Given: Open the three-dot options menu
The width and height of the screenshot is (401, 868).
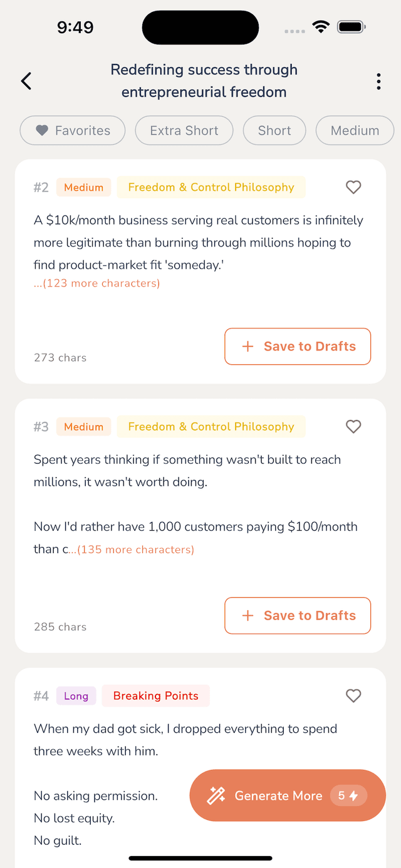Looking at the screenshot, I should tap(378, 82).
